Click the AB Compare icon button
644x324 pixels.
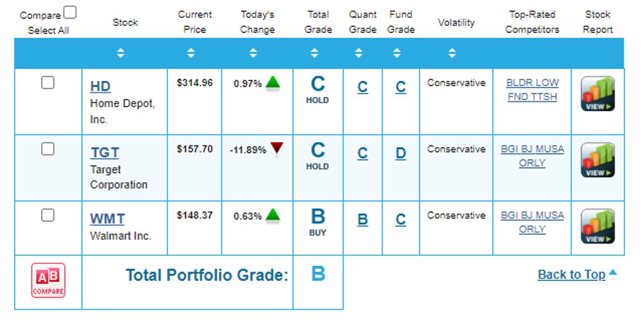tap(48, 280)
